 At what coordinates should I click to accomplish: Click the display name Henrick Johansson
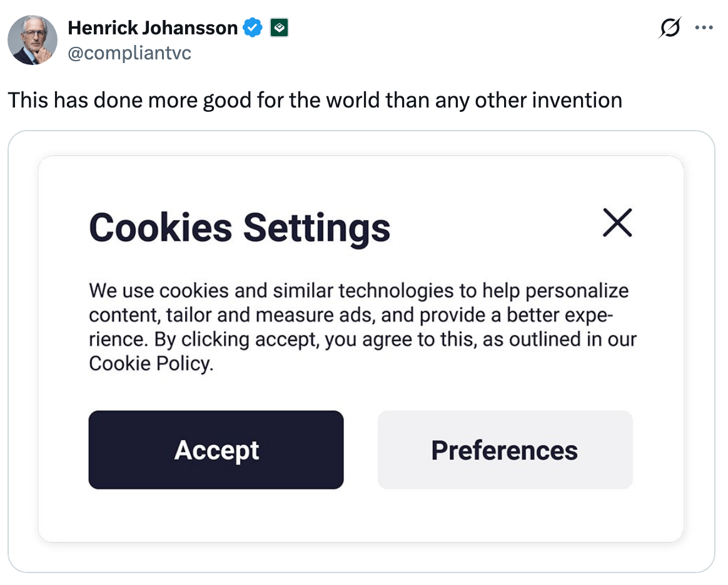153,28
